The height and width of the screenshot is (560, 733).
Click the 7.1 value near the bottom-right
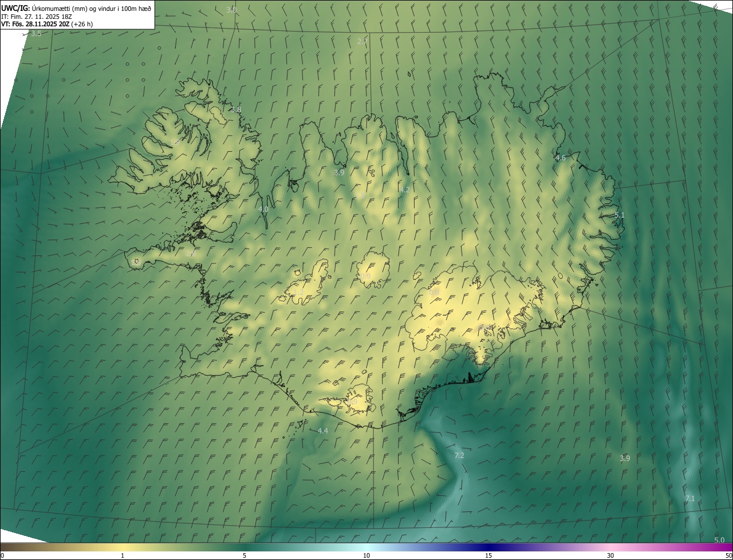690,499
